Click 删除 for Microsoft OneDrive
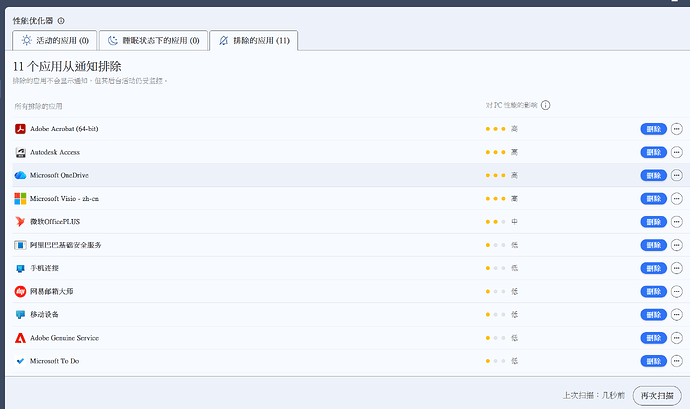The image size is (690, 409). pyautogui.click(x=653, y=175)
